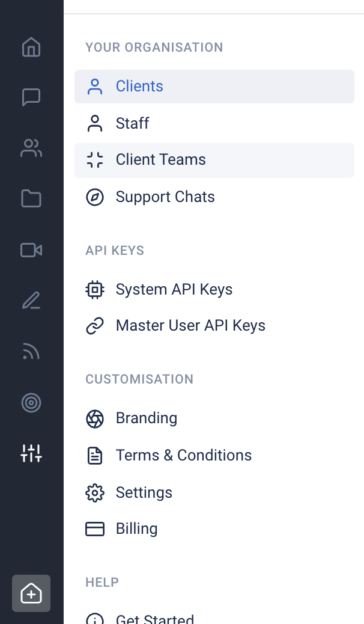
Task: Open the files folder sidebar icon
Action: [x=31, y=199]
